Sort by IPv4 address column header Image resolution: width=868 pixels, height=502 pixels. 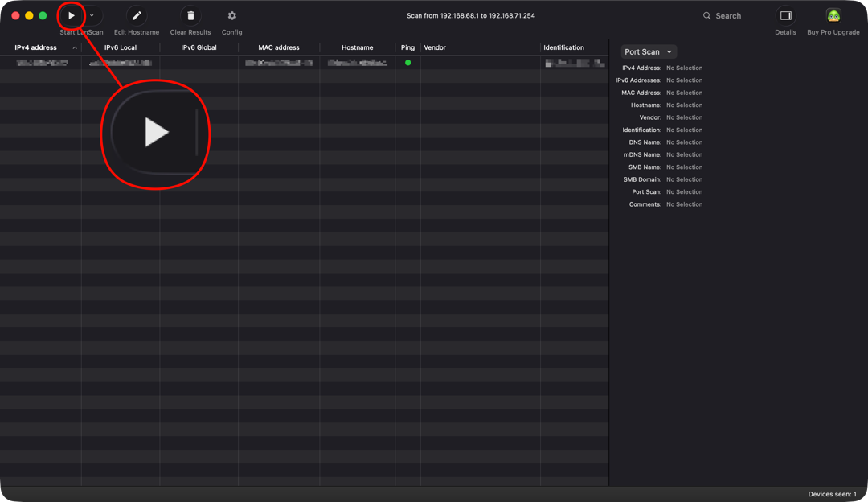(x=36, y=47)
